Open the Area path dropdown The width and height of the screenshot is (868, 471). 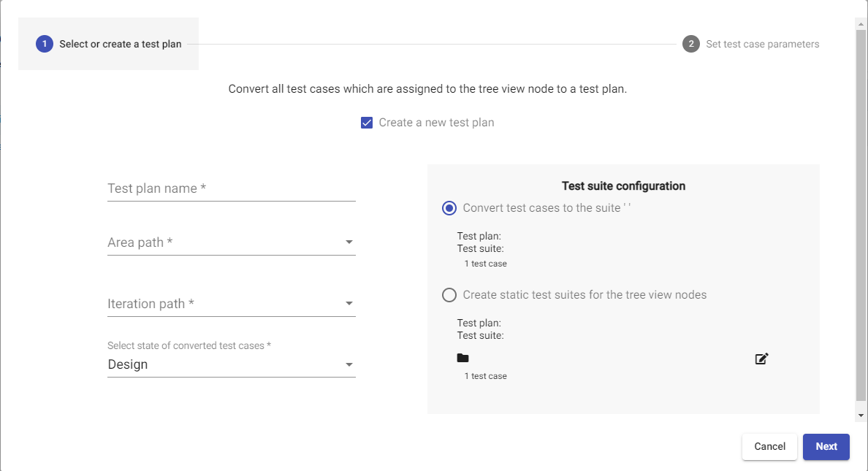pyautogui.click(x=231, y=242)
